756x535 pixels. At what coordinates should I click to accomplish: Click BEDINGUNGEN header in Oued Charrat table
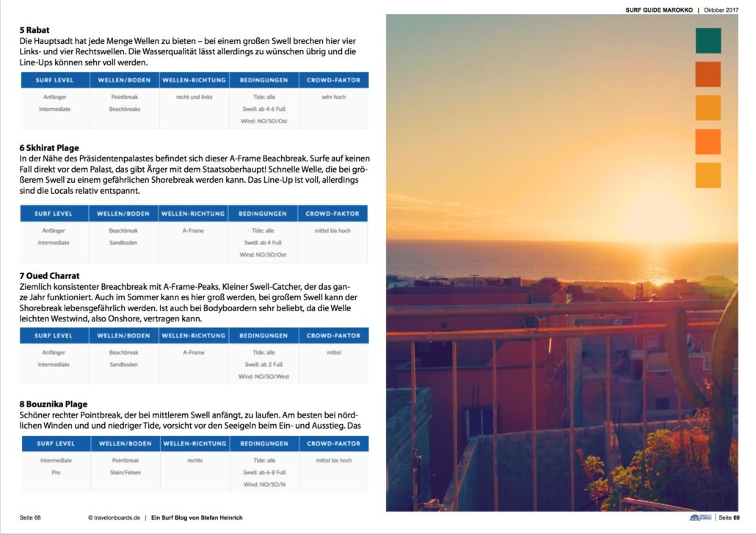click(x=263, y=335)
